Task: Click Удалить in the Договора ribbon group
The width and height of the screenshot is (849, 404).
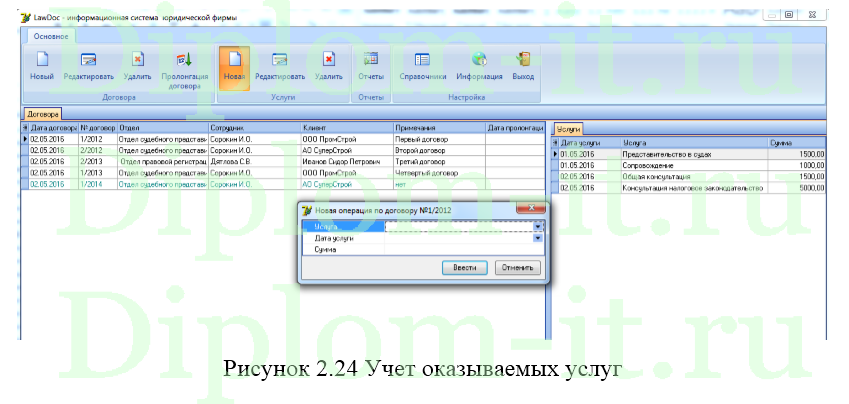Action: click(x=137, y=66)
